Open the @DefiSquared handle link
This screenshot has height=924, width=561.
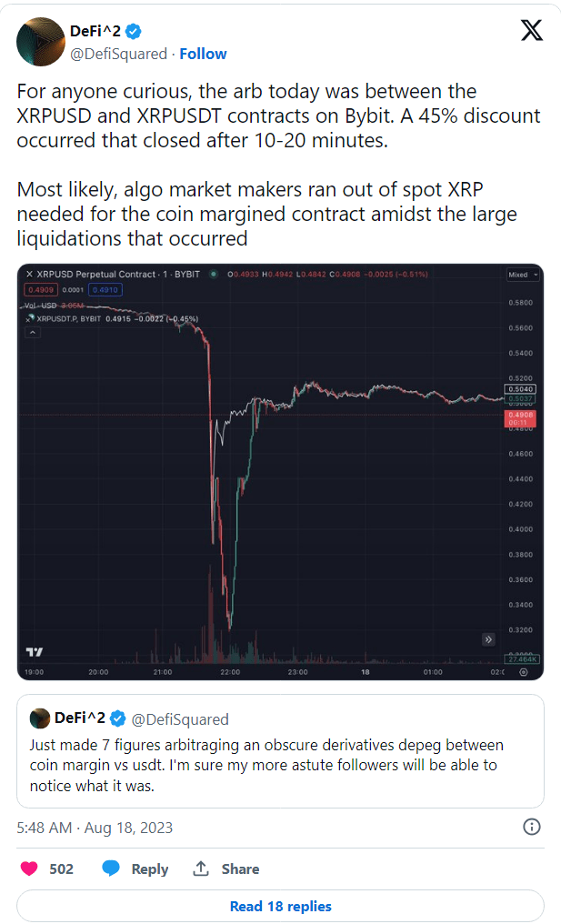point(118,54)
